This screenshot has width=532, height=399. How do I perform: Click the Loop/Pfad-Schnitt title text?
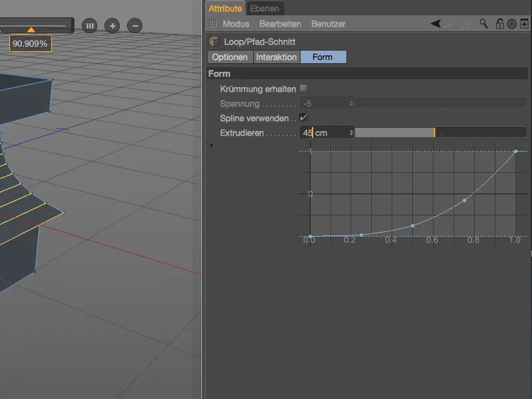coord(259,42)
